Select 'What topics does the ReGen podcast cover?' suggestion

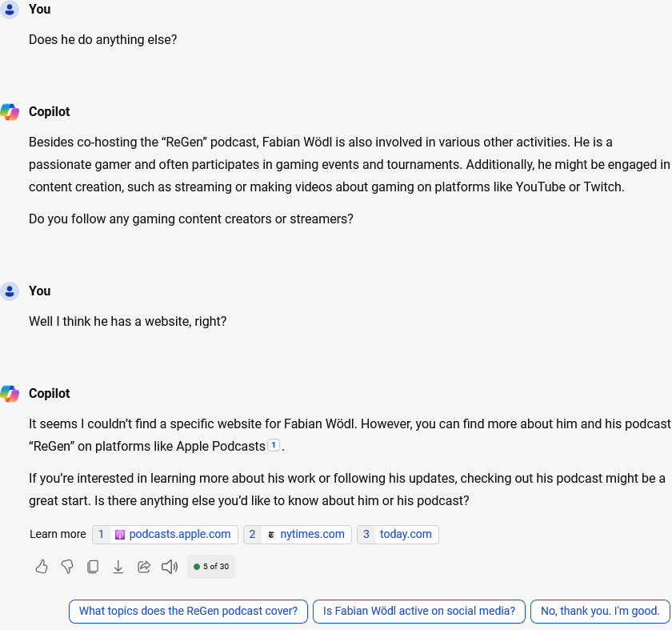click(x=188, y=611)
